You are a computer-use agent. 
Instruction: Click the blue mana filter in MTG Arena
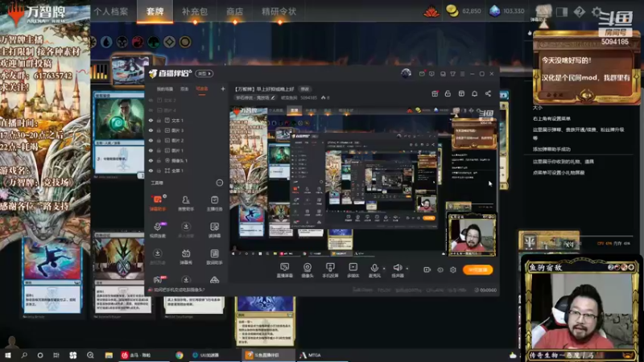coord(106,42)
